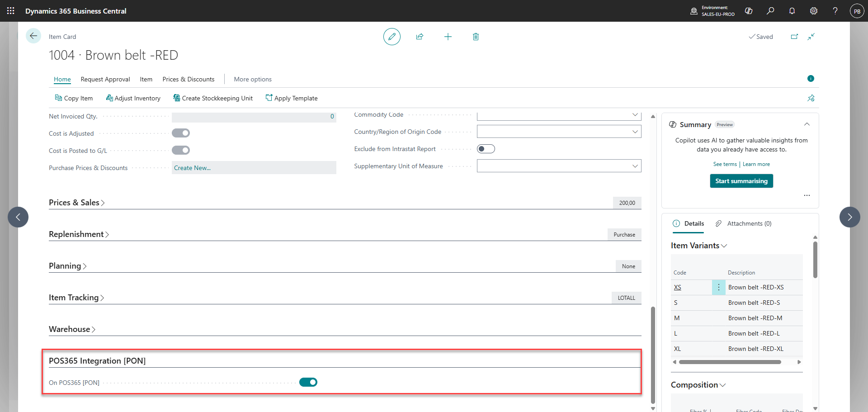The width and height of the screenshot is (868, 412).
Task: Go back with the arrow button
Action: 33,36
